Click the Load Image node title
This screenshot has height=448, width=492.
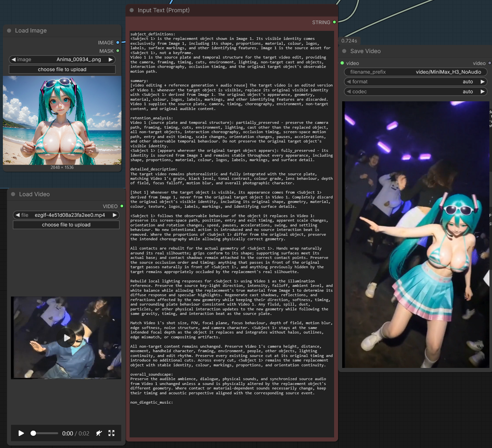point(31,31)
